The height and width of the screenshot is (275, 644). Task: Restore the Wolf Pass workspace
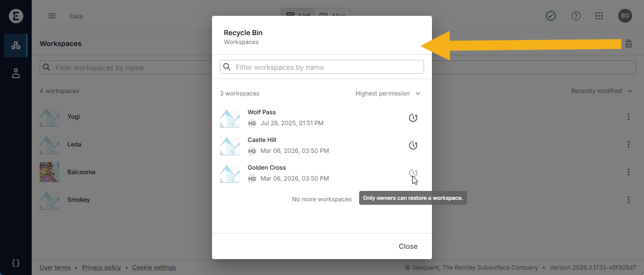413,118
